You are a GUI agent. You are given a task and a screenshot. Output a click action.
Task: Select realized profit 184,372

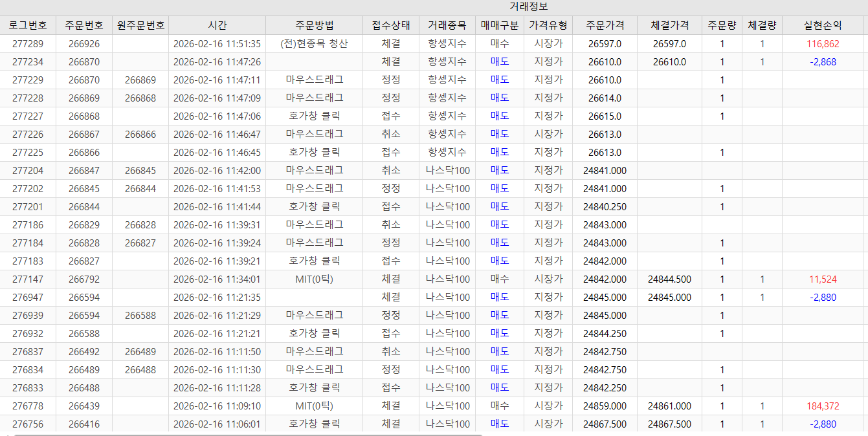click(x=823, y=406)
